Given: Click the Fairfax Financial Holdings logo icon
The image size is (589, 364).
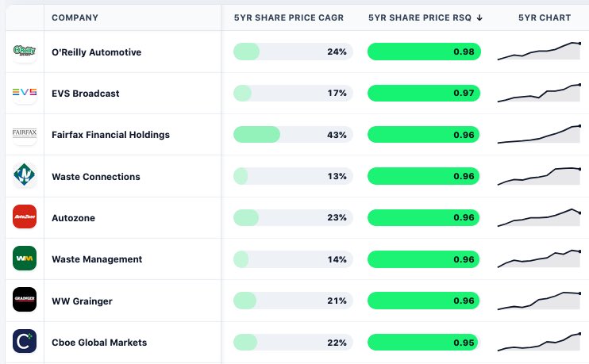Looking at the screenshot, I should coord(25,134).
